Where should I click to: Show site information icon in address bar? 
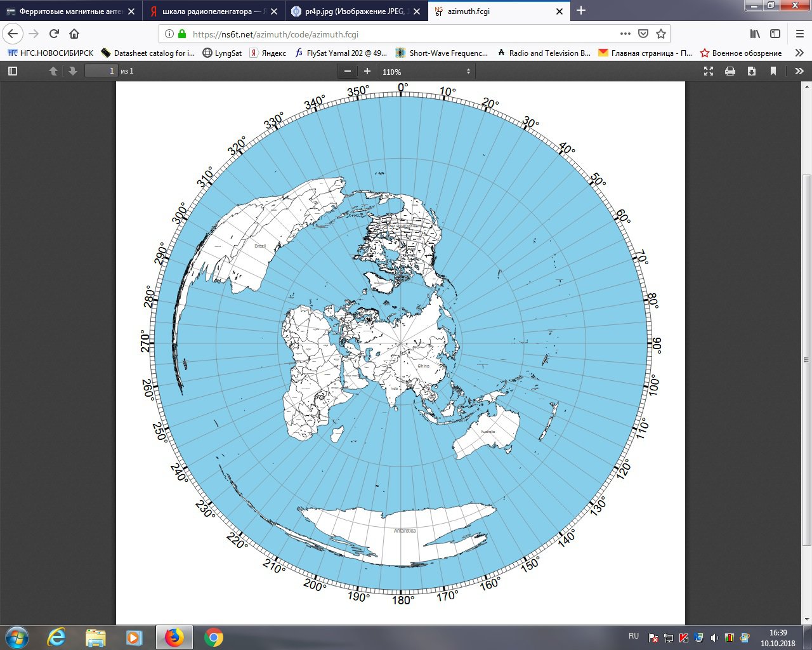169,34
